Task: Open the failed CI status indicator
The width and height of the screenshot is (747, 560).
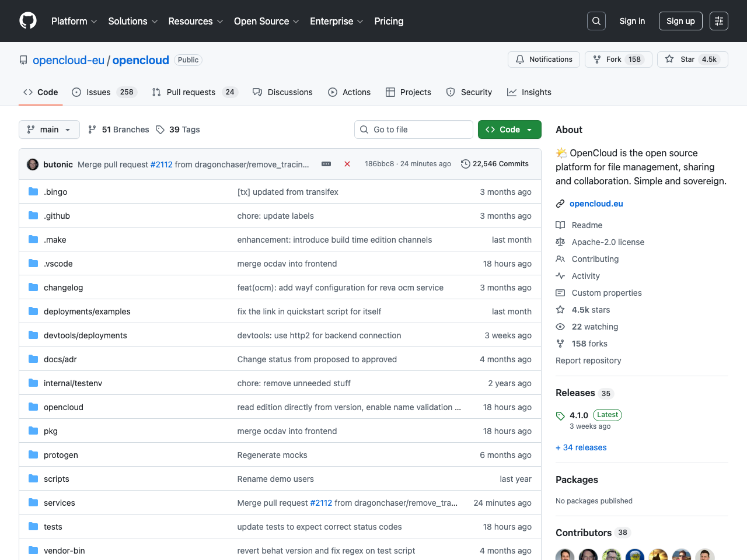Action: pyautogui.click(x=347, y=164)
